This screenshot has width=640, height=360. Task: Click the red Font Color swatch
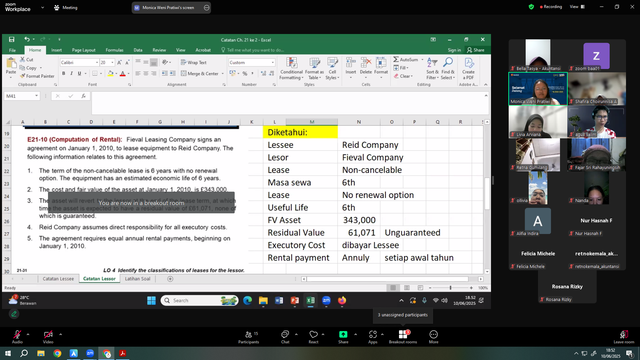coord(122,73)
